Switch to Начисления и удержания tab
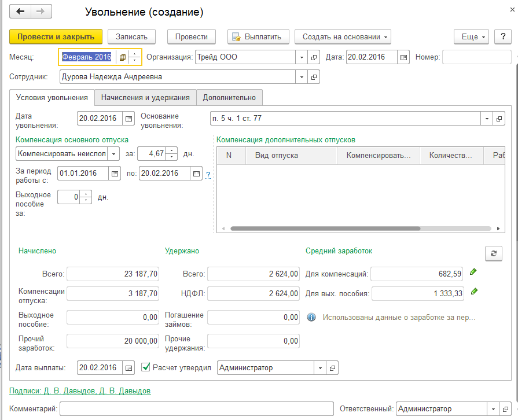 (145, 98)
